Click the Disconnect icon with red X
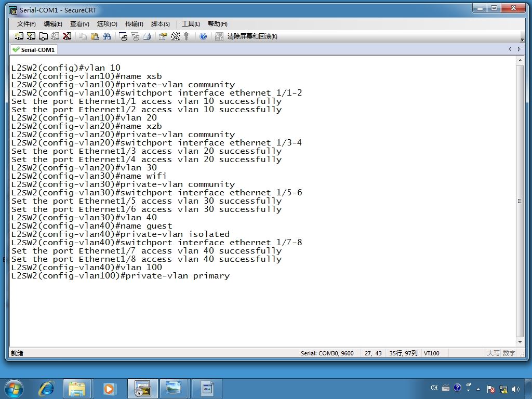 coord(67,36)
